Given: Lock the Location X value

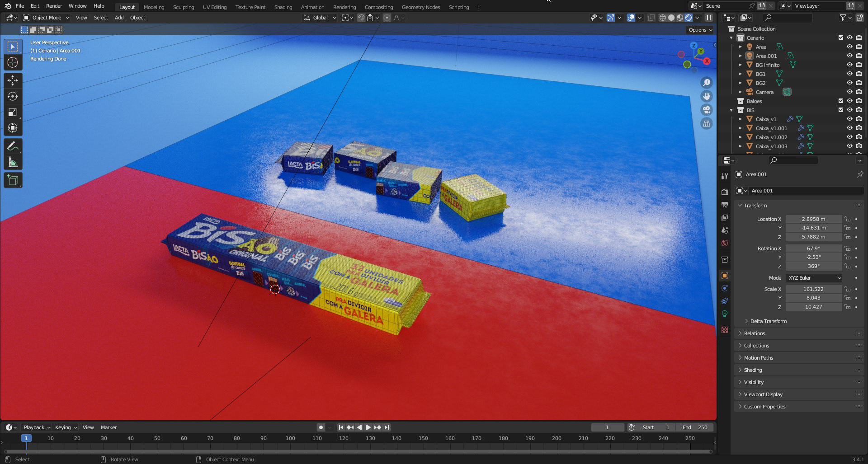Looking at the screenshot, I should 848,219.
